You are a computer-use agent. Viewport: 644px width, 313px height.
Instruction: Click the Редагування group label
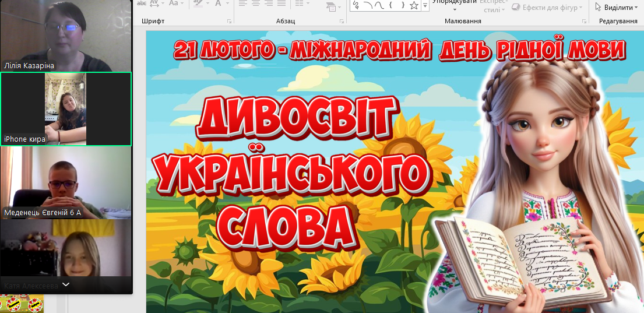tap(618, 21)
